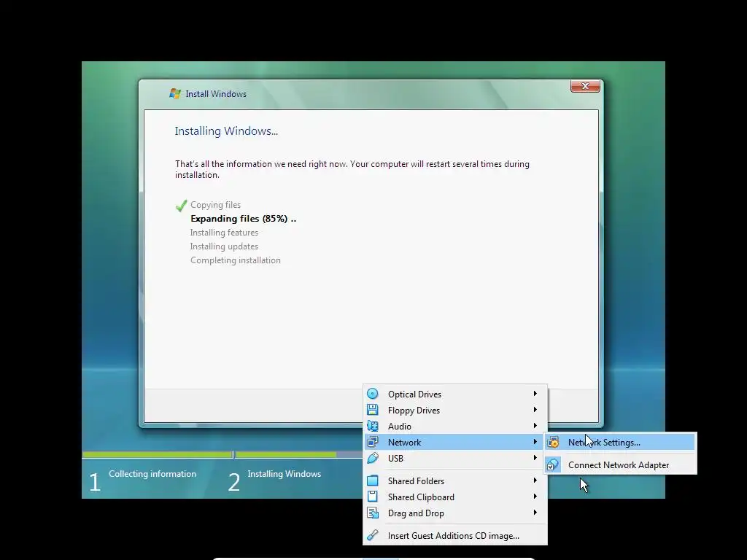The image size is (747, 560).
Task: Click the "Installing features" step text
Action: [x=224, y=233]
